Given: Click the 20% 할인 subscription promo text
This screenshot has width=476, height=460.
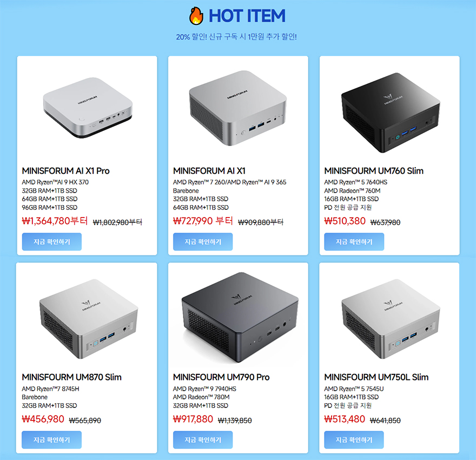Looking at the screenshot, I should click(236, 37).
